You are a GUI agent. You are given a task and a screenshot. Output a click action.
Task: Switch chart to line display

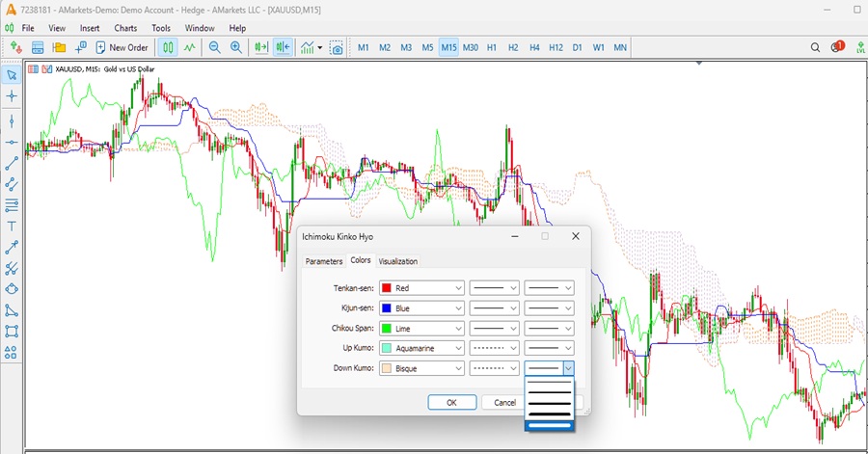(190, 47)
